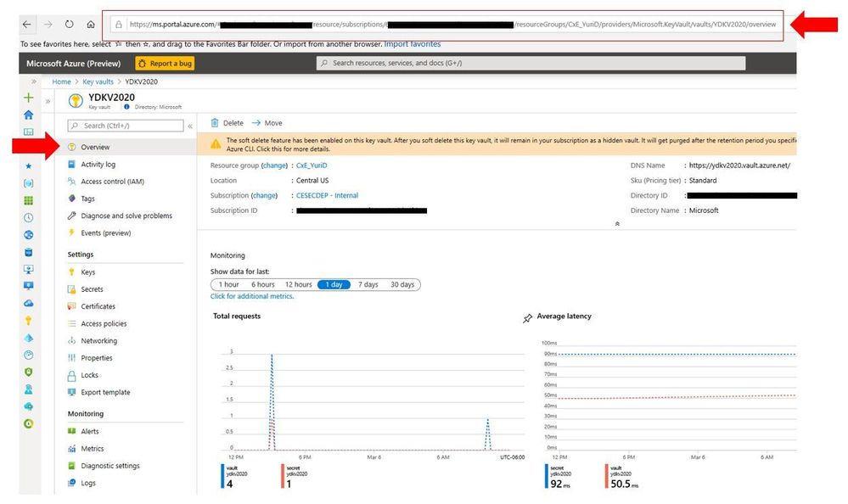Open the green grid All resources icon
Viewport: 848px width, 504px height.
point(29,200)
